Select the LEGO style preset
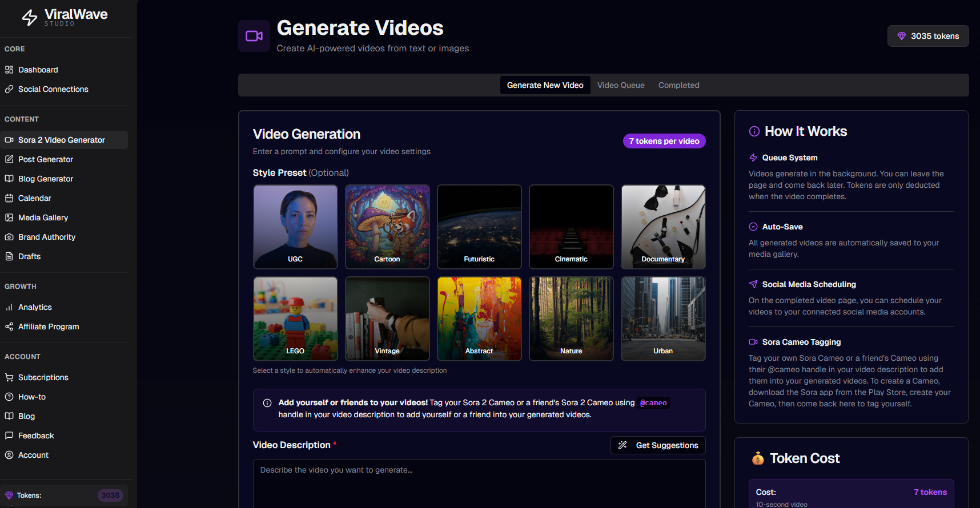Viewport: 980px width, 508px height. (x=295, y=318)
